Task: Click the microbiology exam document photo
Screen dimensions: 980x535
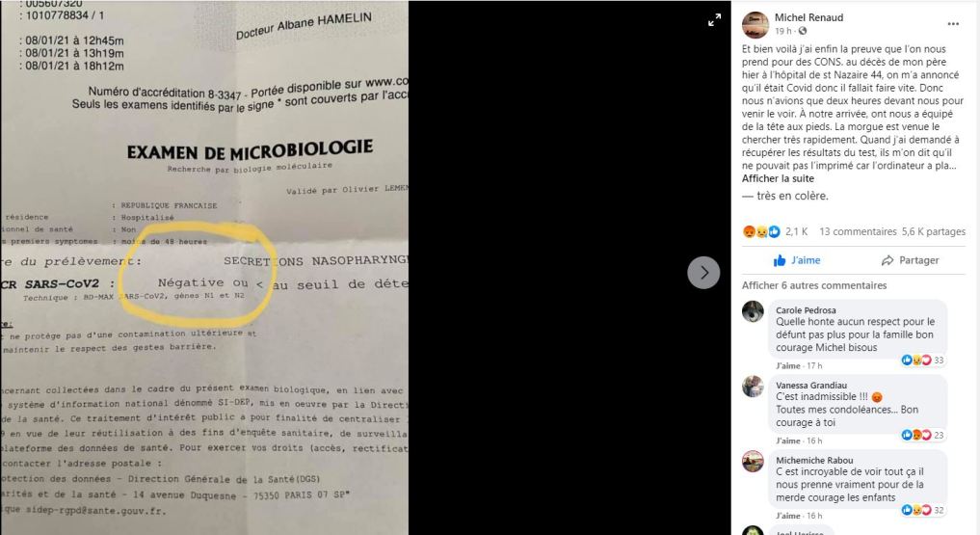Action: [x=204, y=268]
